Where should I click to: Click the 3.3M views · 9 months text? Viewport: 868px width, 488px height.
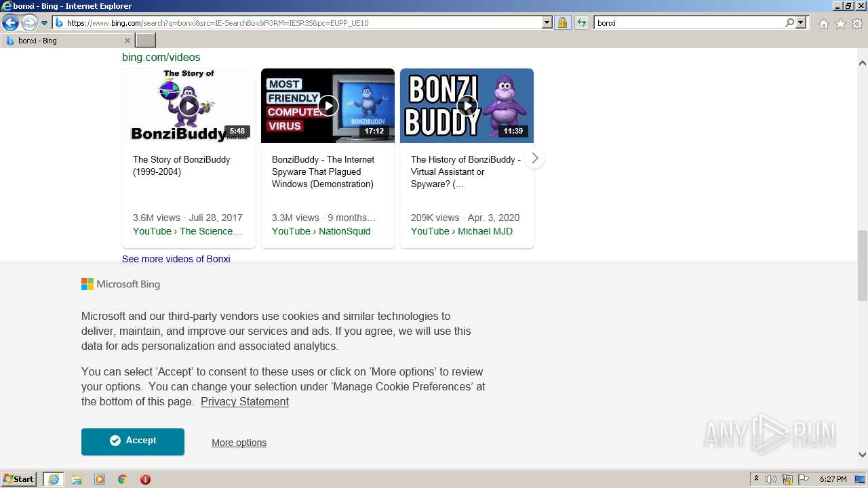click(x=324, y=218)
